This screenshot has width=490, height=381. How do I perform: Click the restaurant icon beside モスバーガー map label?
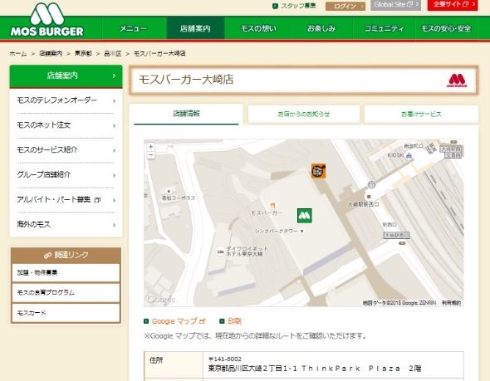[273, 205]
